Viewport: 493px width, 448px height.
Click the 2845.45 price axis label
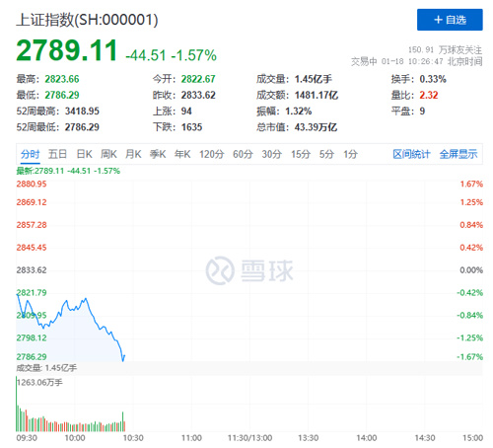pyautogui.click(x=32, y=248)
